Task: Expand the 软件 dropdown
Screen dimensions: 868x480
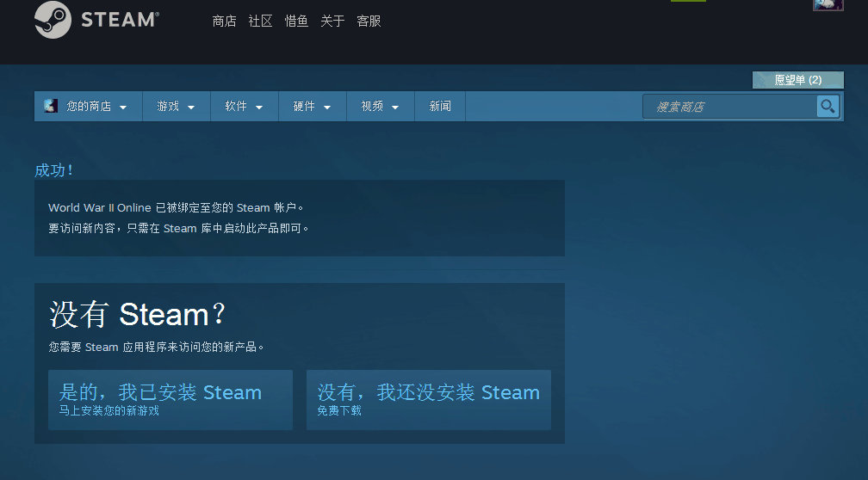Action: 245,106
